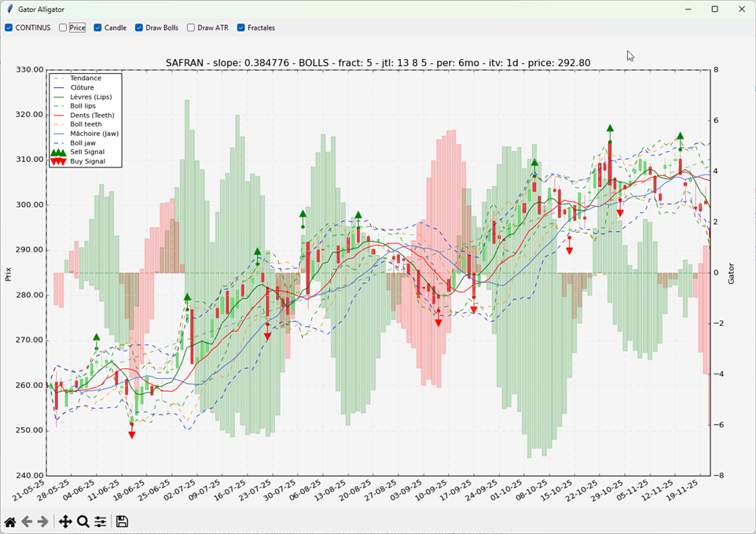Click the feather app icon in title bar

[9, 9]
